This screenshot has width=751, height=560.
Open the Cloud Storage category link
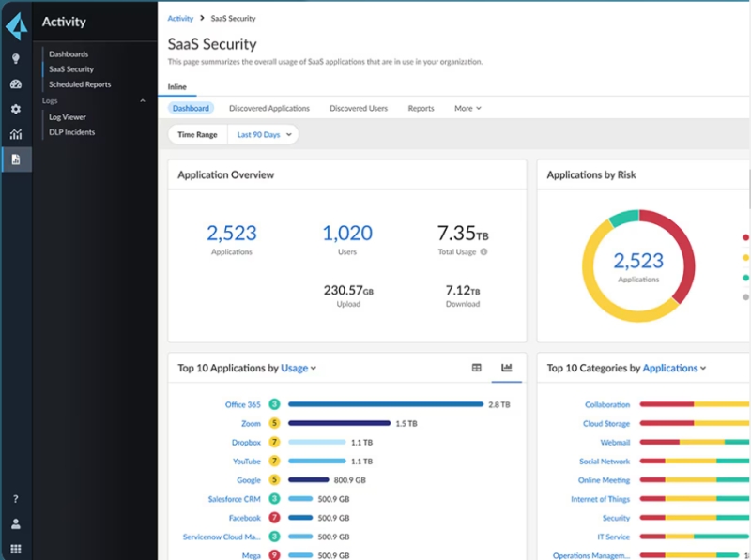[606, 423]
